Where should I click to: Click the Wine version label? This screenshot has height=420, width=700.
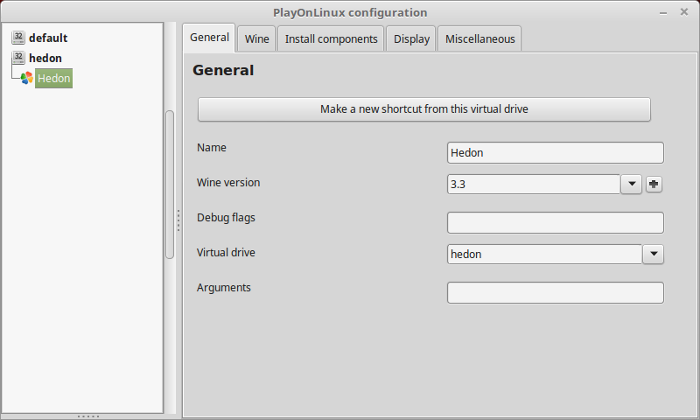pos(228,183)
